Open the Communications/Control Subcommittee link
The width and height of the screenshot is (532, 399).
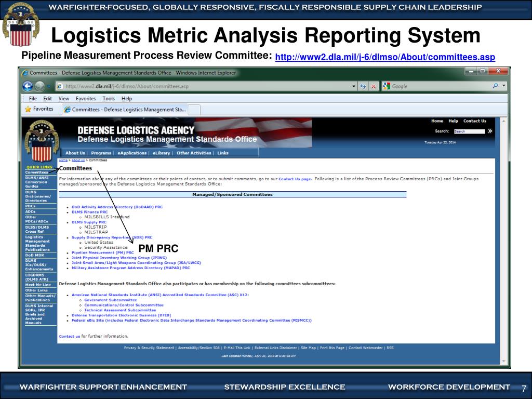(x=124, y=305)
